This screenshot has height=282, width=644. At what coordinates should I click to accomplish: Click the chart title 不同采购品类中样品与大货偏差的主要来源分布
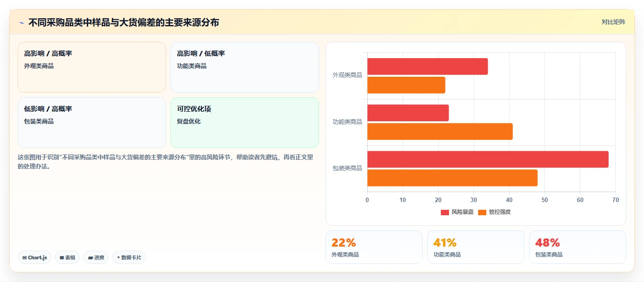pyautogui.click(x=124, y=23)
